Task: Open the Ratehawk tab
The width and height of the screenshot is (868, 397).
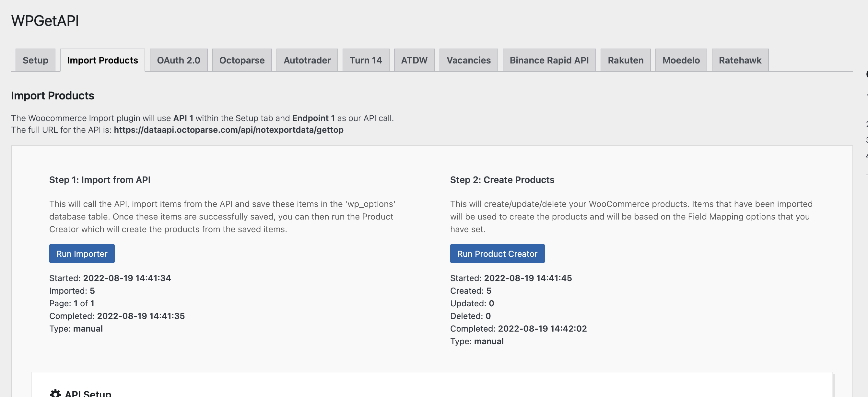Action: (740, 60)
